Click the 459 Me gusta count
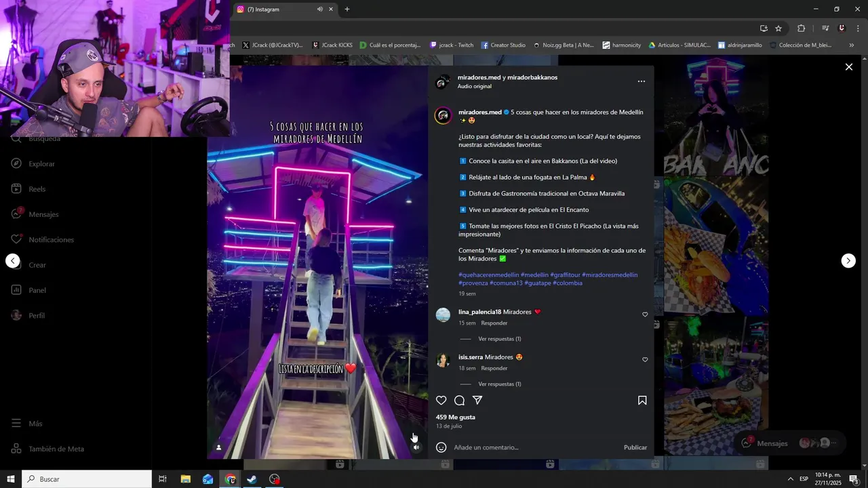868x488 pixels. (x=456, y=418)
